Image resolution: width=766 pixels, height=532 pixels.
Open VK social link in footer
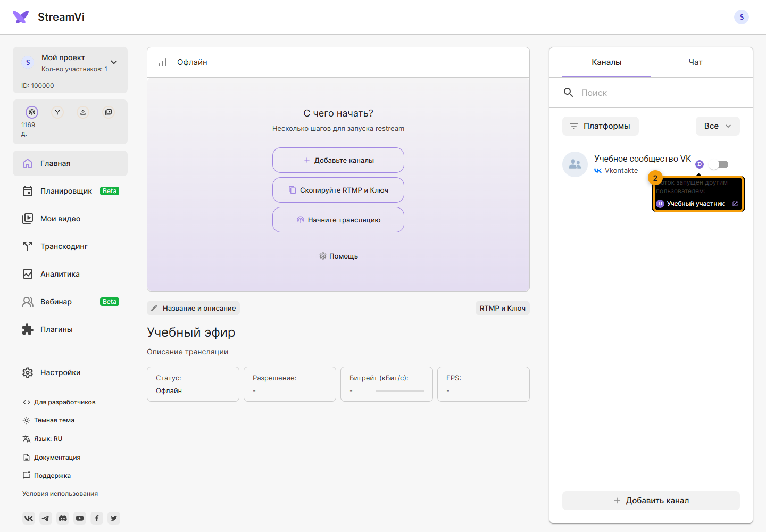coord(29,518)
